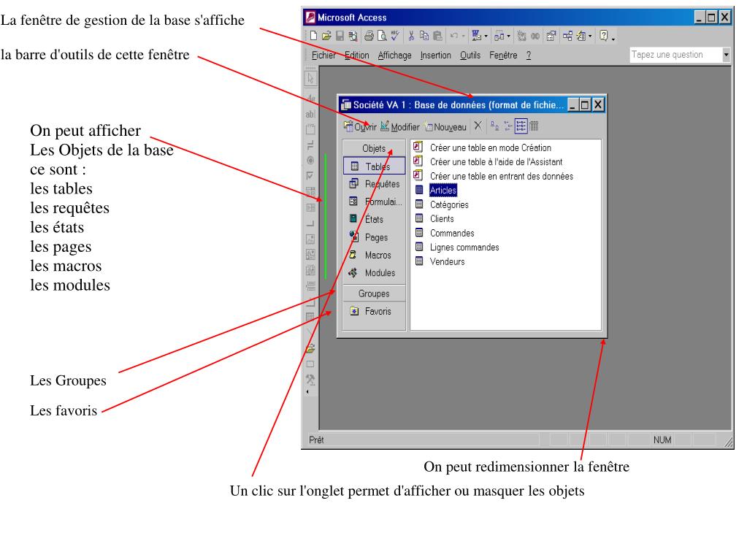This screenshot has width=747, height=560.
Task: Select the États object tab
Action: coord(374,219)
